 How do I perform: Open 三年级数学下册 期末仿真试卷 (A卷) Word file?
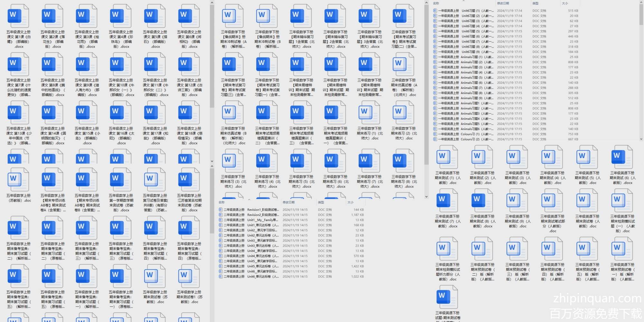pyautogui.click(x=404, y=64)
